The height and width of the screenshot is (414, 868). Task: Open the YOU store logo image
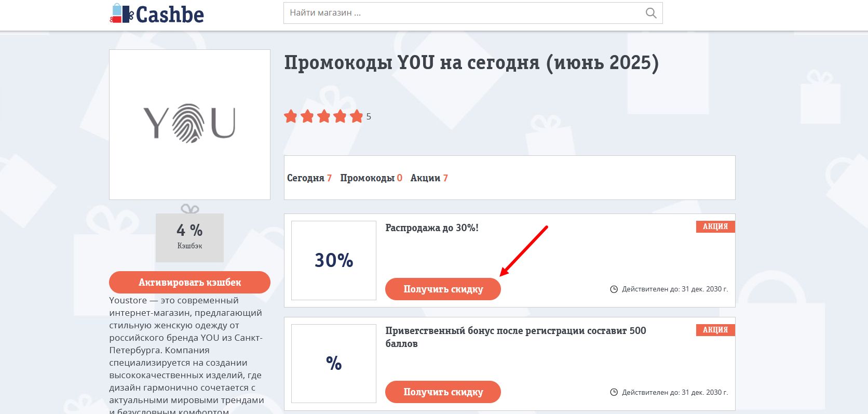pos(189,124)
